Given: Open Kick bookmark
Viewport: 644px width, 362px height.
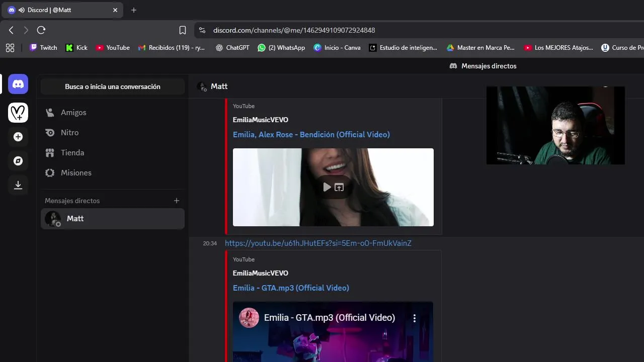Looking at the screenshot, I should coord(77,48).
